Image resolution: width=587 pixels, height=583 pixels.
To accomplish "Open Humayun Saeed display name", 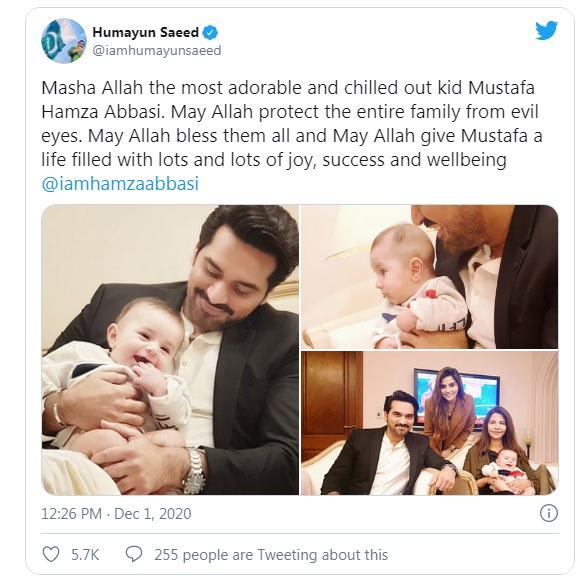I will pos(145,33).
